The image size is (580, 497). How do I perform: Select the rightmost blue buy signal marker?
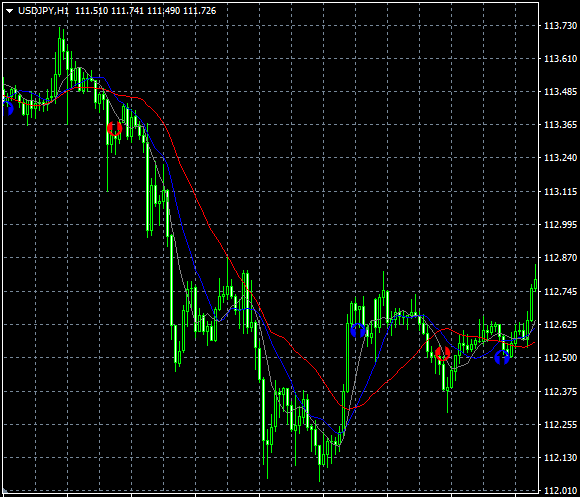click(x=502, y=358)
